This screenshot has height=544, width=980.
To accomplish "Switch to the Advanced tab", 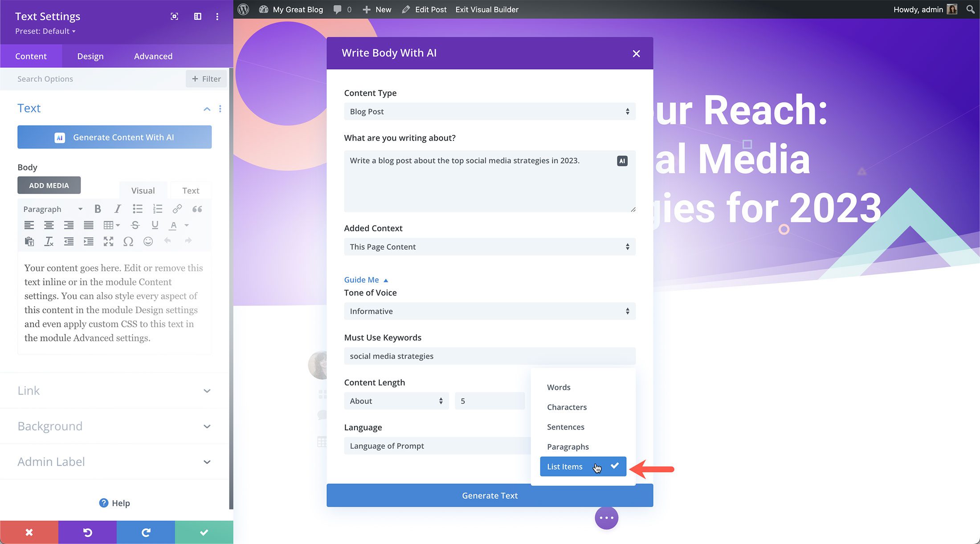I will pyautogui.click(x=153, y=56).
